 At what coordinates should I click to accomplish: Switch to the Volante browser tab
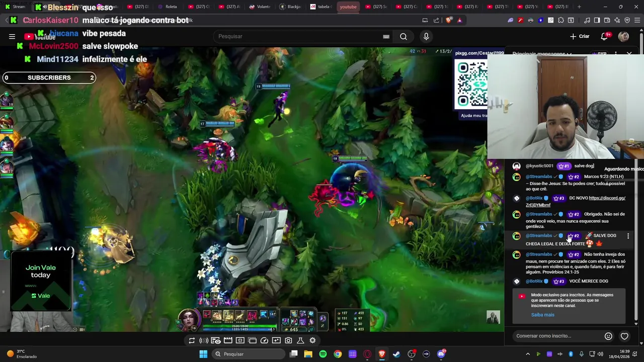click(260, 7)
